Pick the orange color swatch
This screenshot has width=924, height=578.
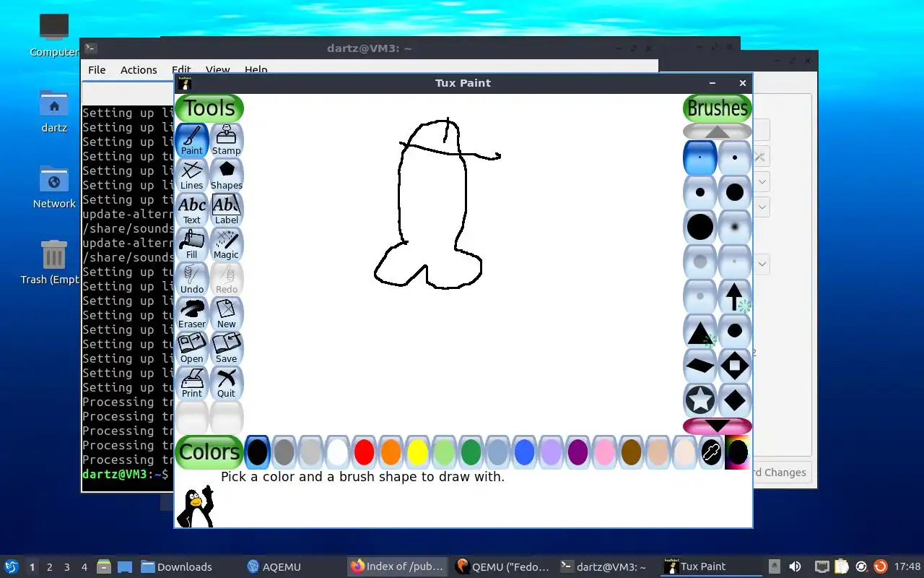391,452
